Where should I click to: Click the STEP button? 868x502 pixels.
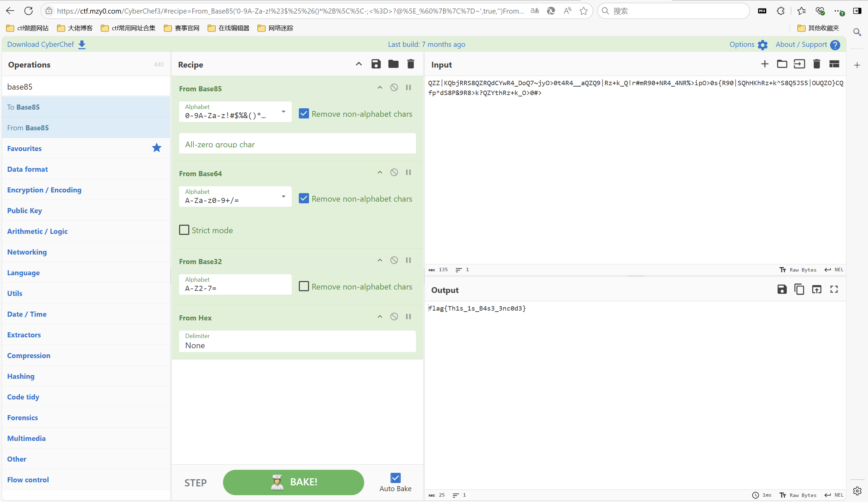195,483
